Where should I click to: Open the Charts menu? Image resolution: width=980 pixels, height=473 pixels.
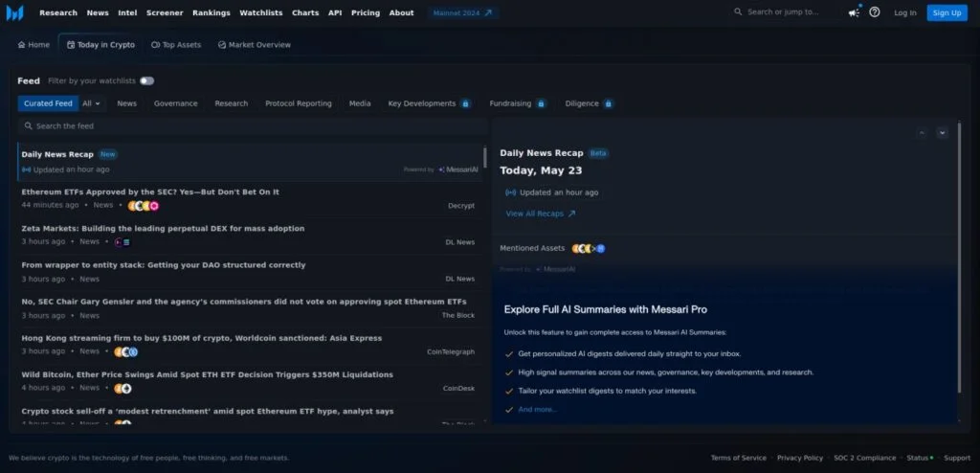click(x=305, y=12)
